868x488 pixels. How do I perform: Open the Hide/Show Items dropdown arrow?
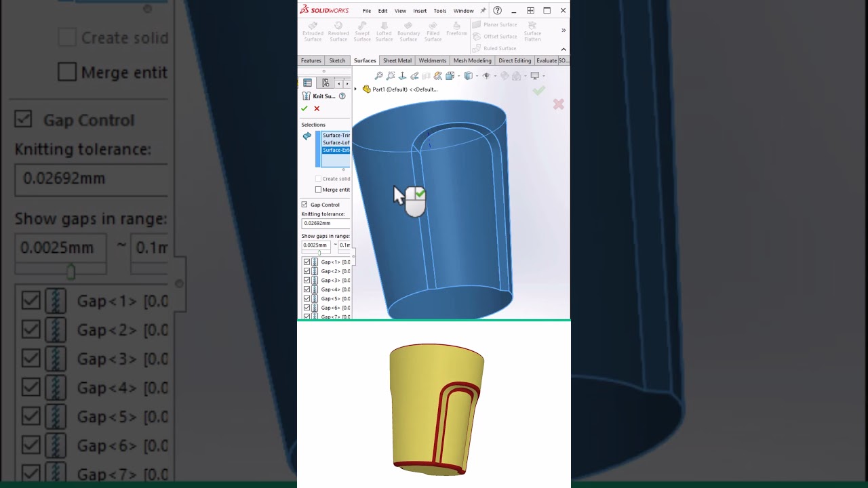coord(495,76)
